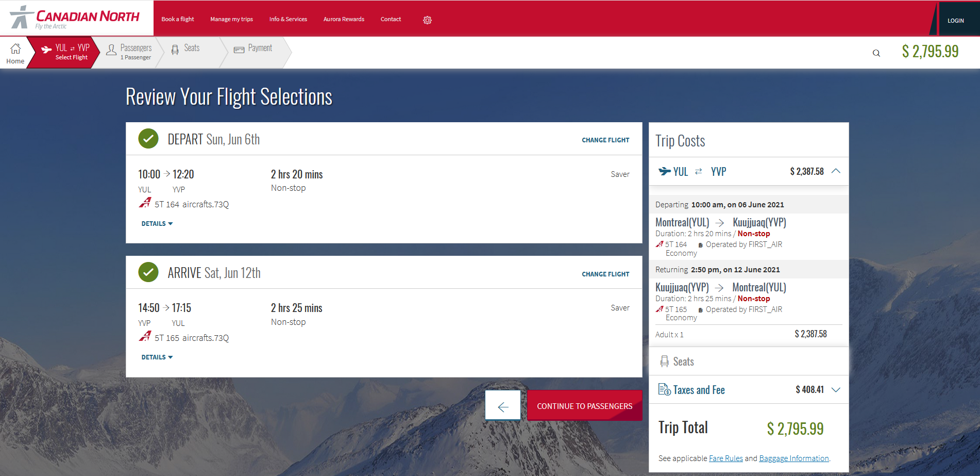Expand DETAILS for the returning flight

[x=157, y=357]
